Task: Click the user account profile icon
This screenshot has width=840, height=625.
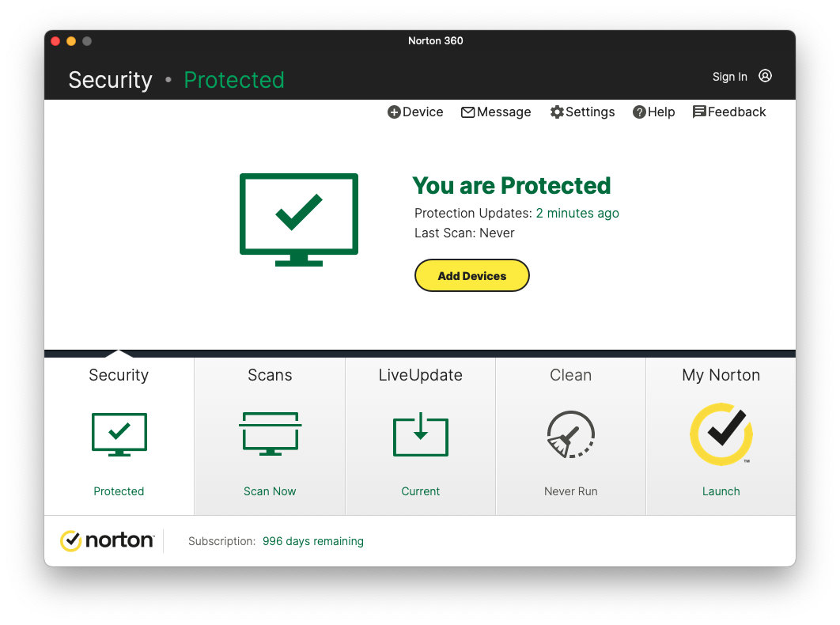Action: (x=765, y=76)
